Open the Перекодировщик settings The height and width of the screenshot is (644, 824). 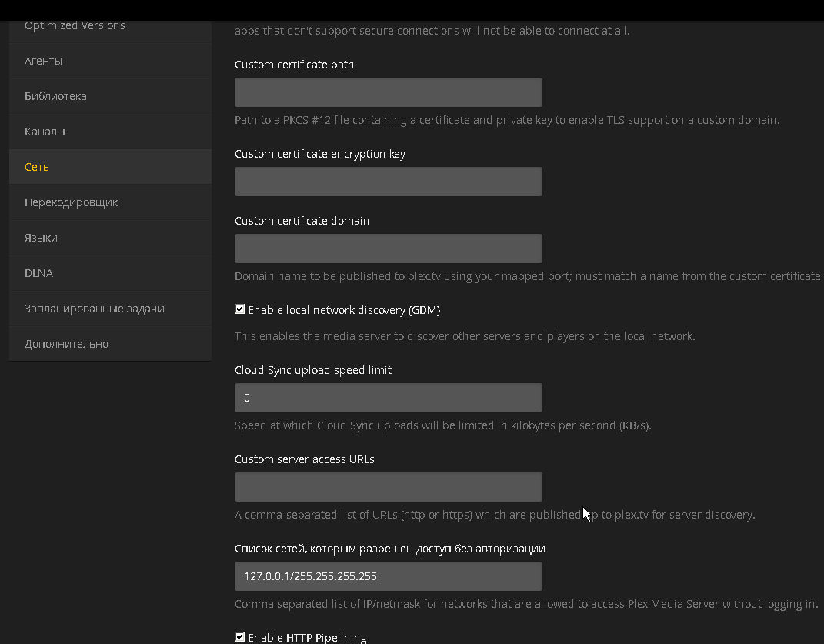tap(71, 202)
